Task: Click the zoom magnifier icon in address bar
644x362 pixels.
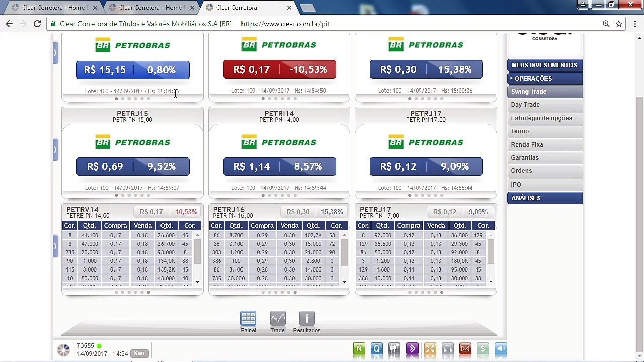Action: click(606, 24)
